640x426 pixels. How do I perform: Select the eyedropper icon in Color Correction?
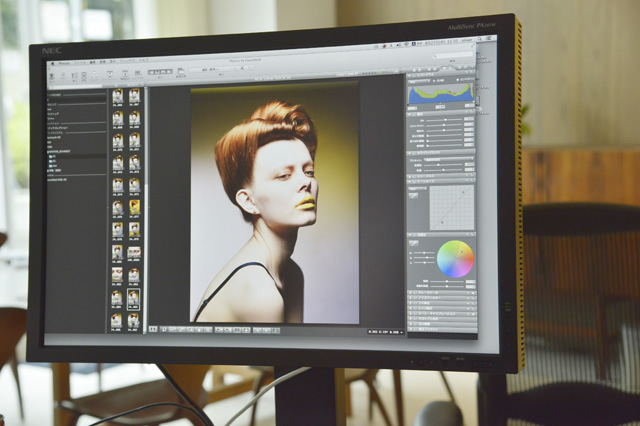[x=414, y=243]
